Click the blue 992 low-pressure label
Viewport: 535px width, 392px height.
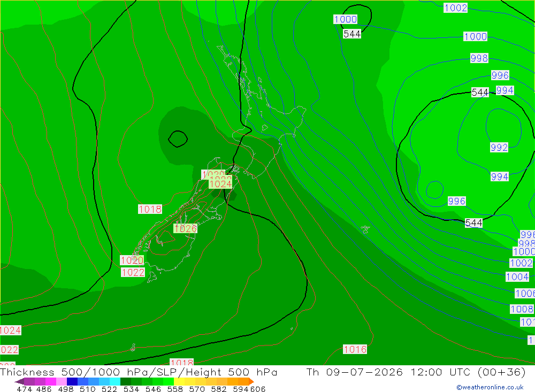(499, 148)
